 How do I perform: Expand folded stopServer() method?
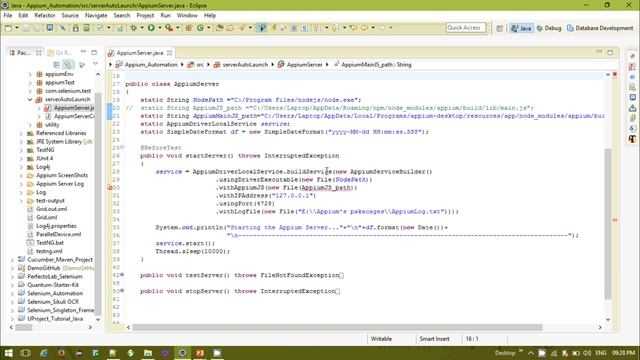click(x=122, y=291)
